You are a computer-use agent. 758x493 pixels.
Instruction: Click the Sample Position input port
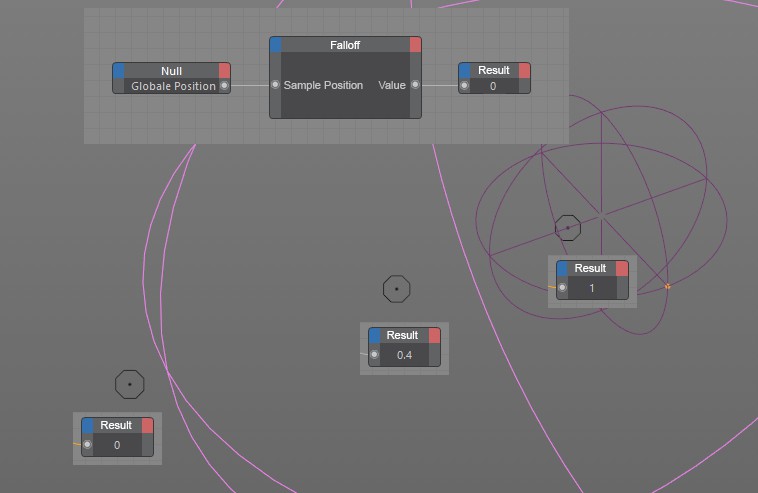click(x=276, y=85)
